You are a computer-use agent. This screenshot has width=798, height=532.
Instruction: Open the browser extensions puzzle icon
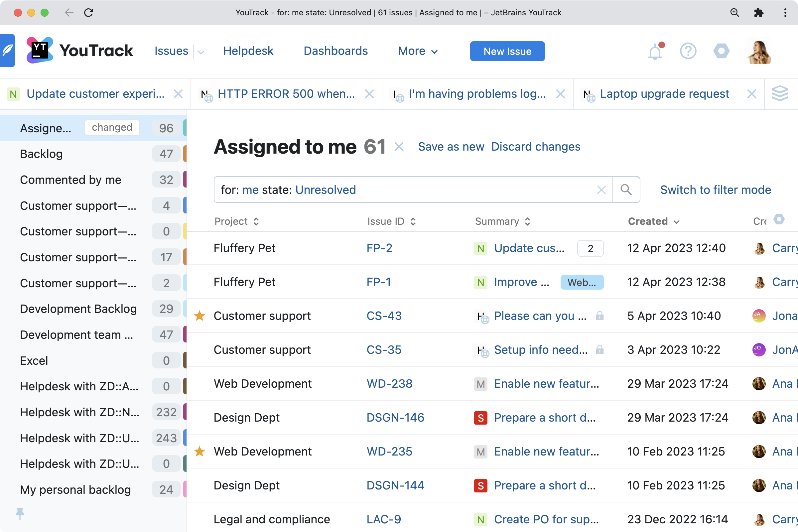point(759,13)
